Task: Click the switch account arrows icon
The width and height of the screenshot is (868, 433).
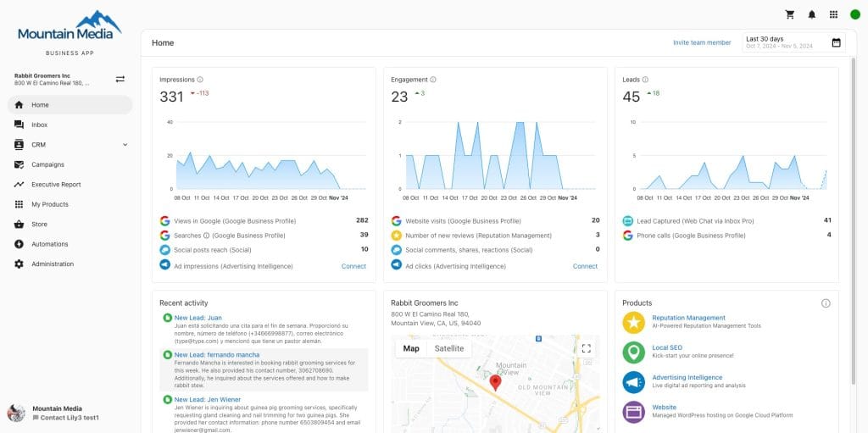Action: click(120, 79)
